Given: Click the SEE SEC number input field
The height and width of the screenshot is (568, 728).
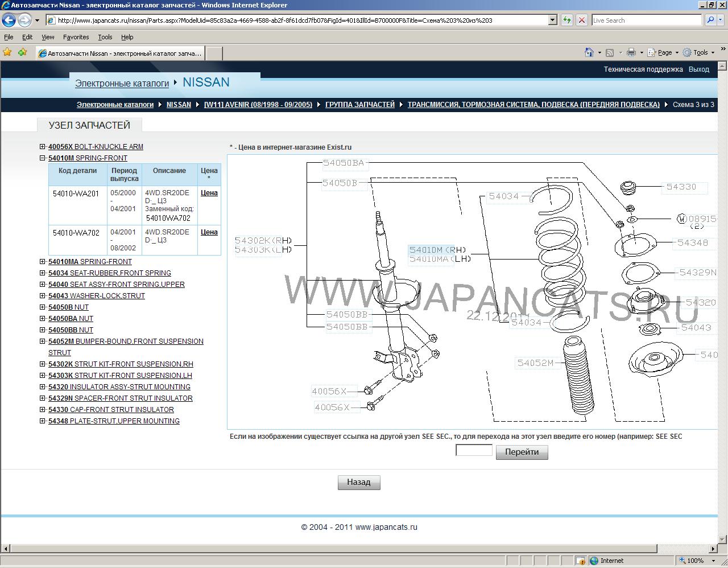Looking at the screenshot, I should pyautogui.click(x=474, y=451).
